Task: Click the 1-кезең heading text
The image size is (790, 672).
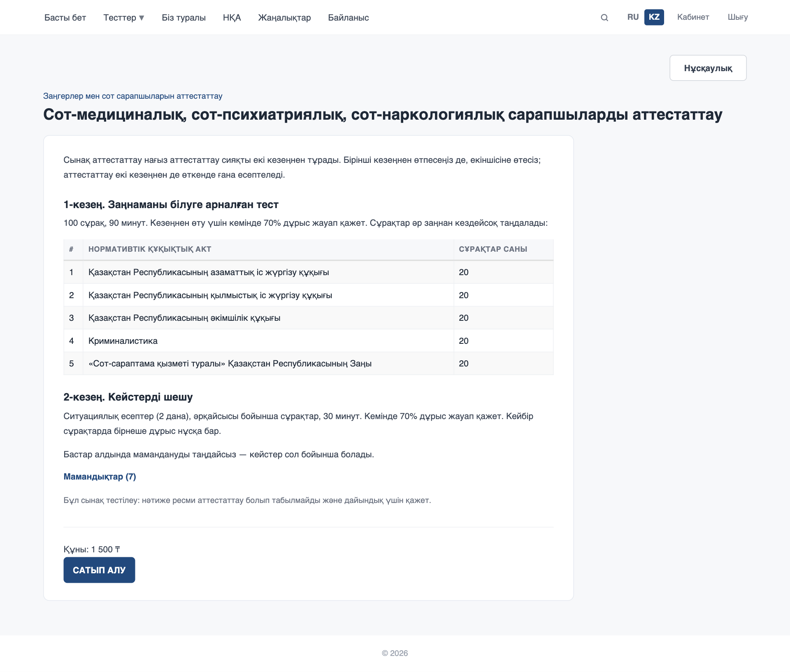Action: pos(171,204)
